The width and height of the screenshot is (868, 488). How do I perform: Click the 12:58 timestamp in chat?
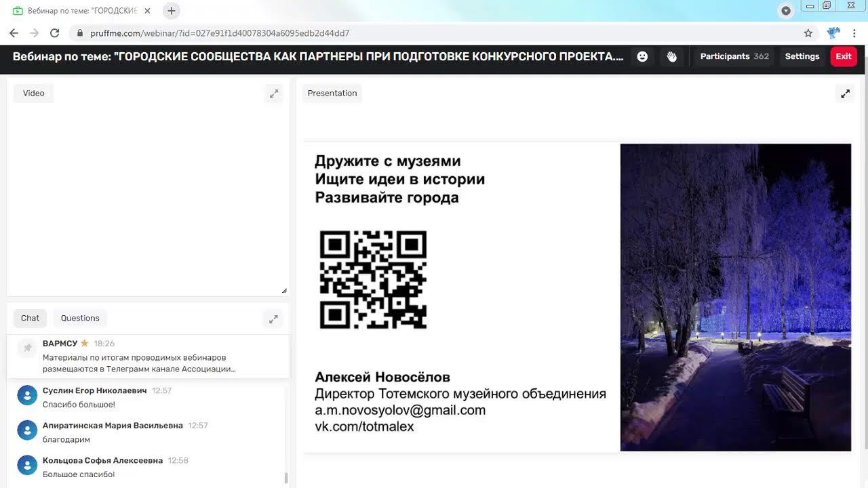178,460
